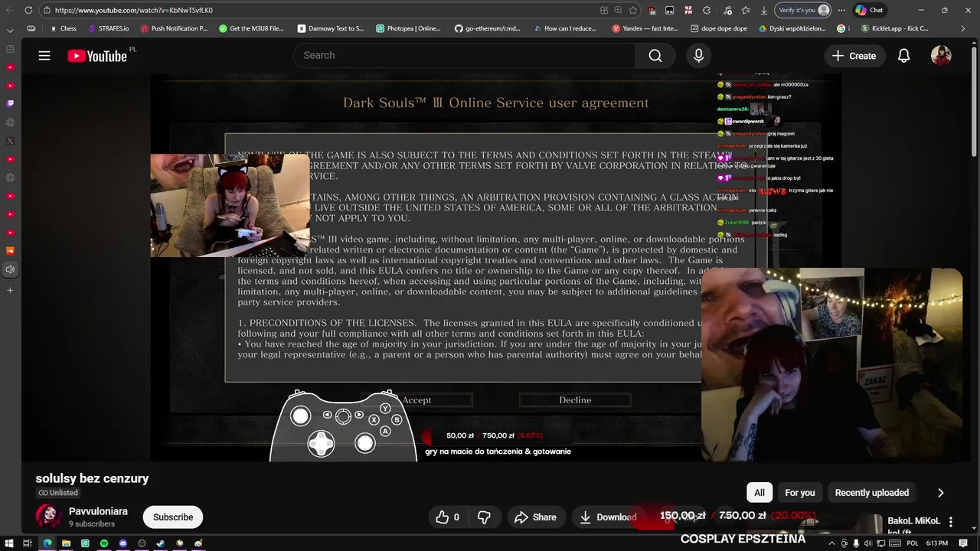Open the Kicklet.app bookmark
The width and height of the screenshot is (980, 551).
point(895,28)
